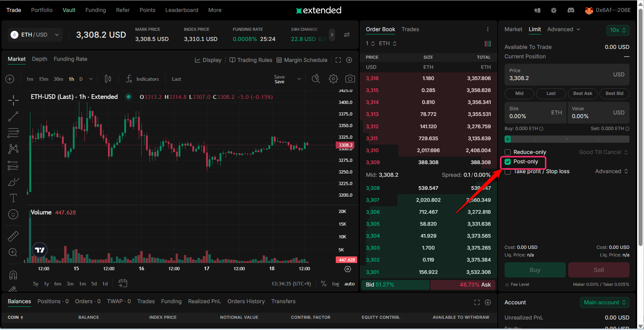Click the order size percentage slider
The width and height of the screenshot is (644, 330).
567,139
